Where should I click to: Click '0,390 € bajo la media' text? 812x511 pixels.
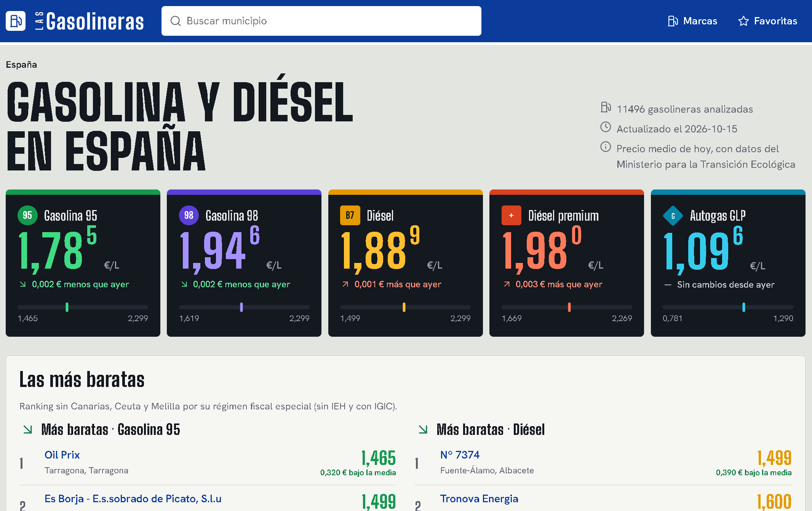754,473
